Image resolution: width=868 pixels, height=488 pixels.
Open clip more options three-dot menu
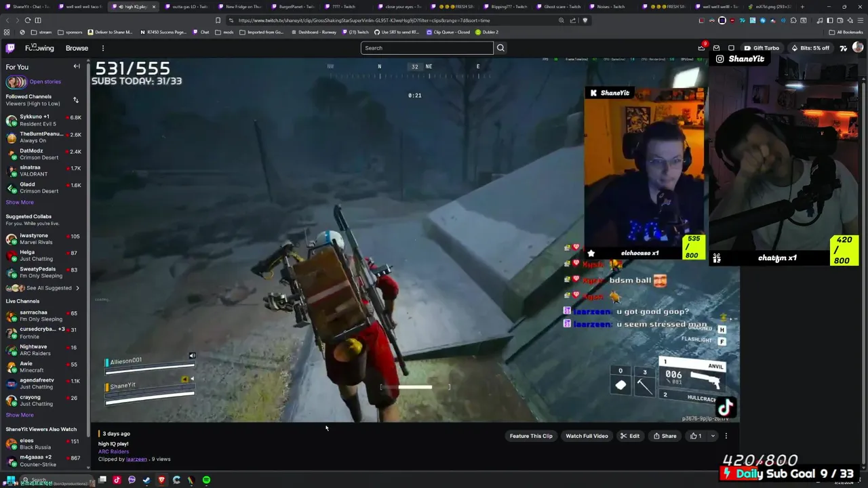point(726,436)
